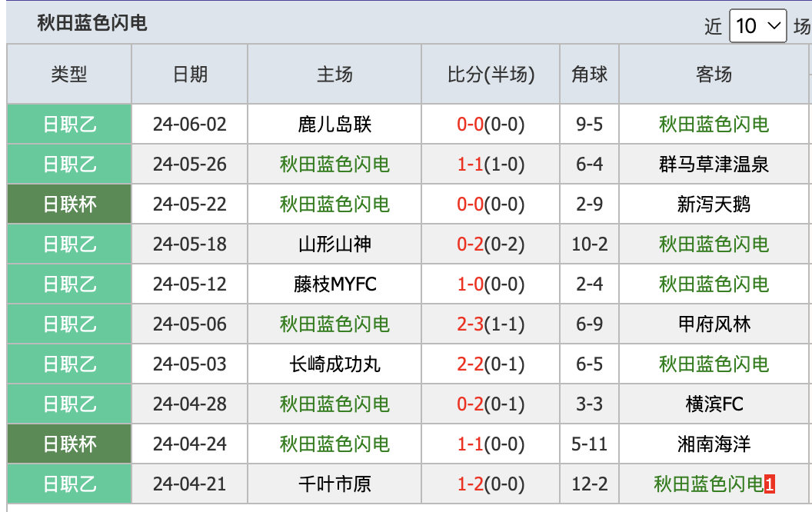
Task: Select the 日联杯 type cell for 24-04-24
Action: pyautogui.click(x=69, y=444)
